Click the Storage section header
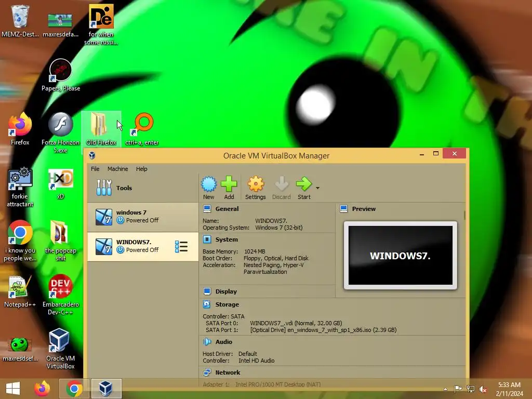Screen dimensions: 532x399 coord(227,304)
